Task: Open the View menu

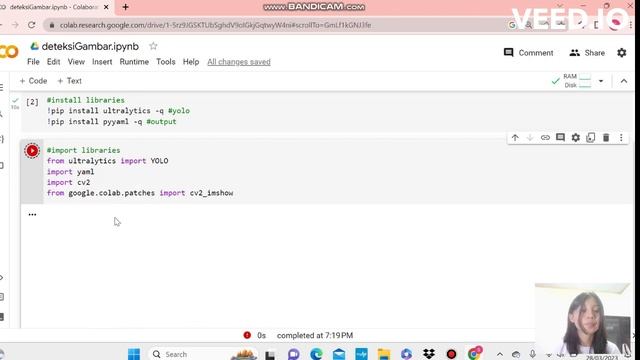Action: [76, 62]
